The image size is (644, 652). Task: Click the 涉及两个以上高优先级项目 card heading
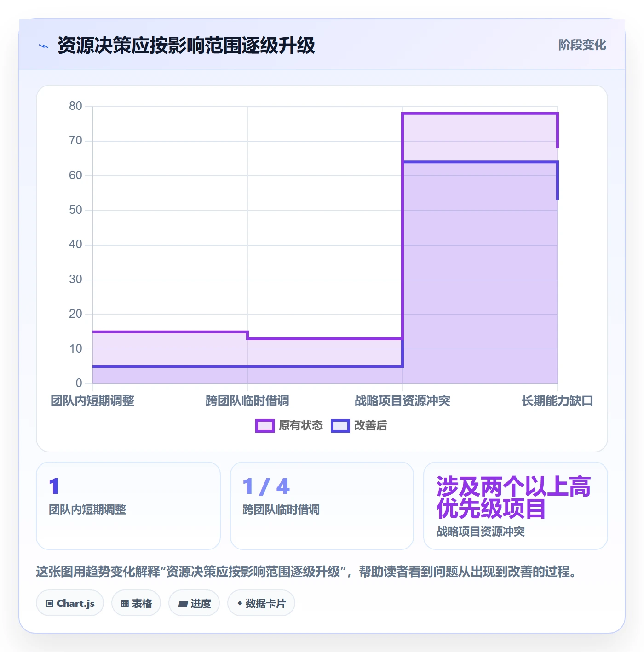pyautogui.click(x=513, y=498)
